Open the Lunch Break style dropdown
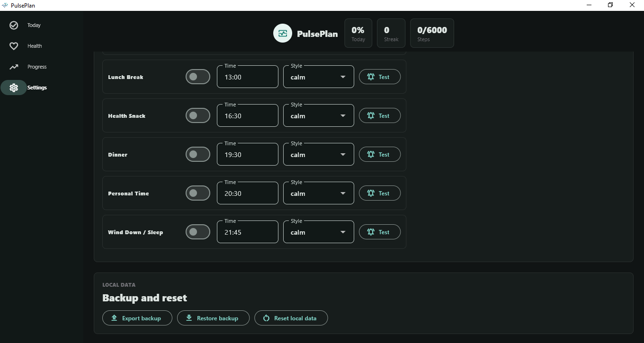 pos(319,77)
